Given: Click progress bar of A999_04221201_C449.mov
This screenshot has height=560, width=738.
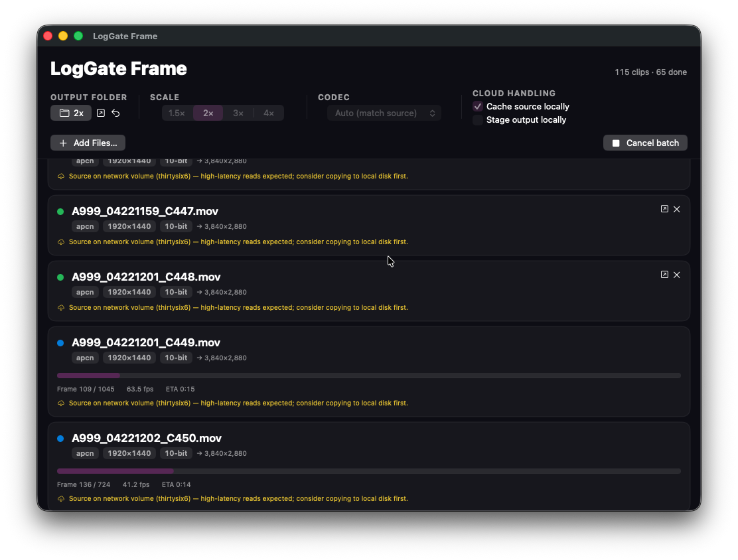Looking at the screenshot, I should coord(369,376).
